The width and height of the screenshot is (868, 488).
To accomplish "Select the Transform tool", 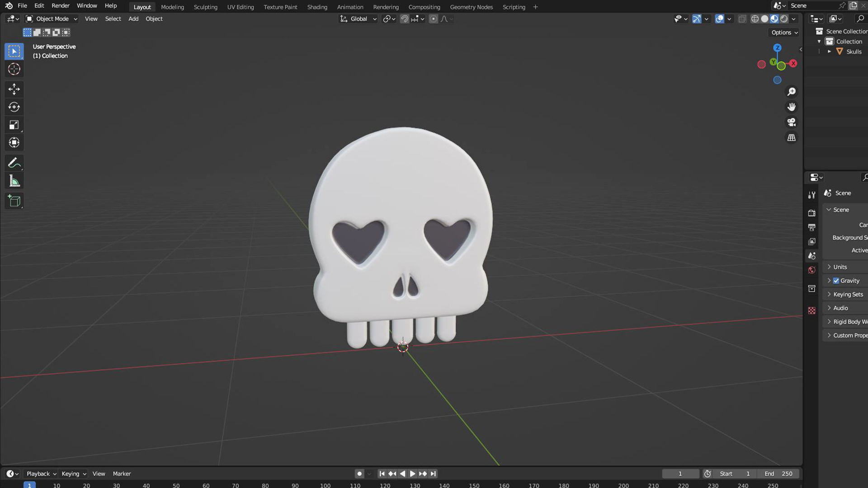I will tap(14, 143).
